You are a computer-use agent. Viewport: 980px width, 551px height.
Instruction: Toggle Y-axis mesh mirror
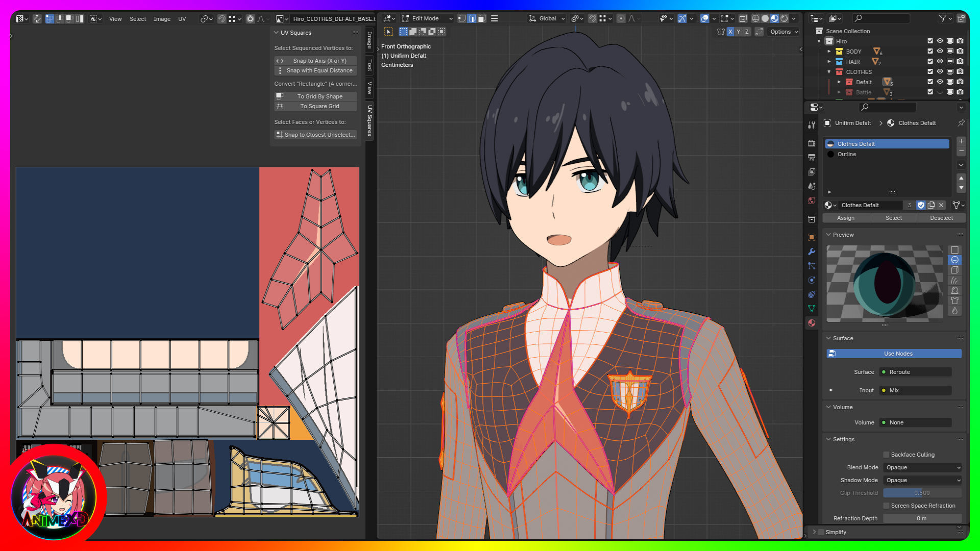coord(739,32)
